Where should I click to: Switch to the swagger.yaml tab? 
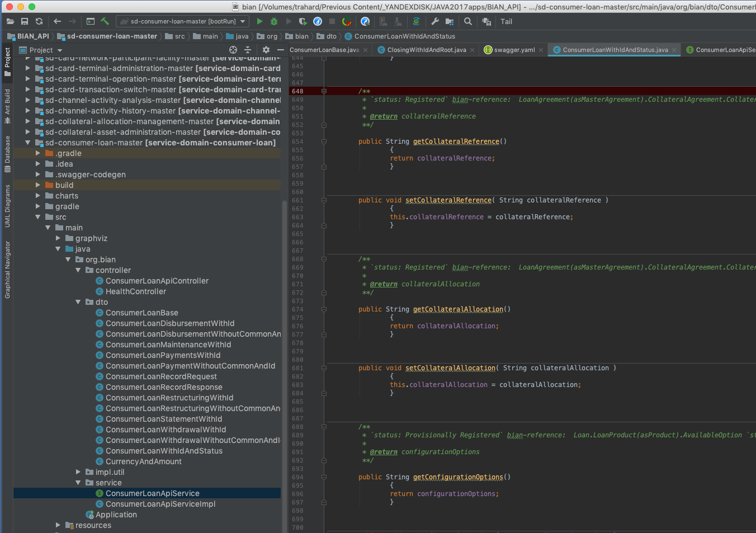point(514,50)
